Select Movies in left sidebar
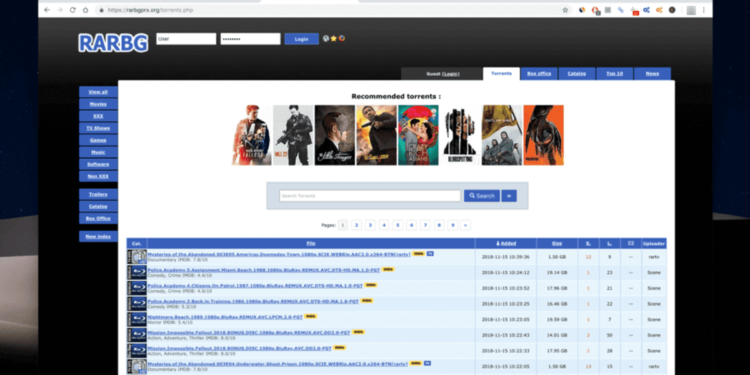The width and height of the screenshot is (750, 375). [x=98, y=104]
